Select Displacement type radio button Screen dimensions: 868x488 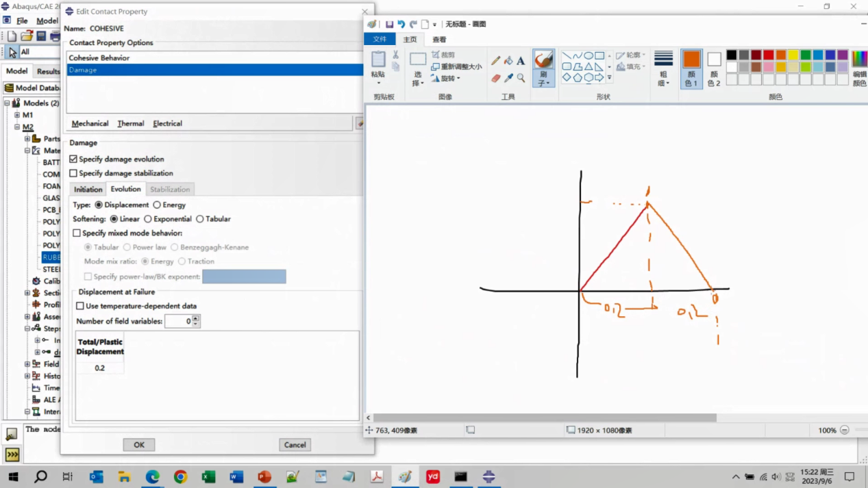(x=99, y=205)
